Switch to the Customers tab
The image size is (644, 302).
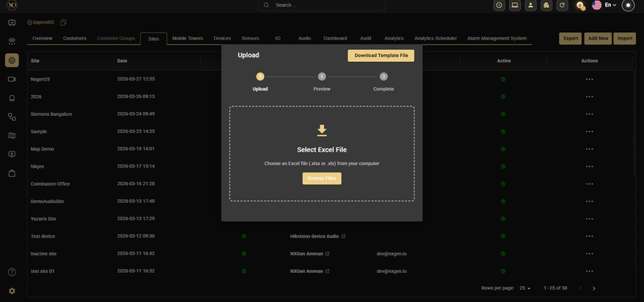pos(75,38)
